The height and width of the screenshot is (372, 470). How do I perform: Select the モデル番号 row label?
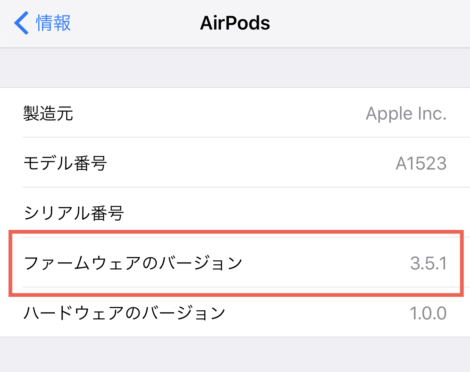[65, 163]
